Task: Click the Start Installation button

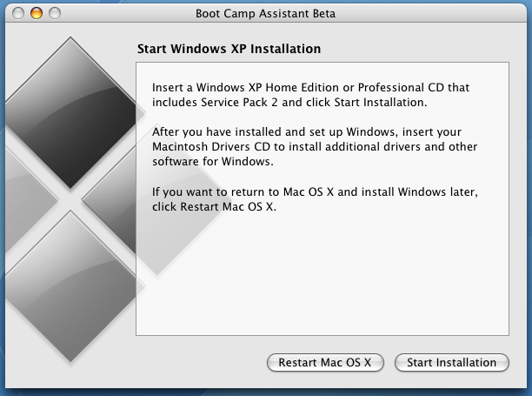Action: pos(451,362)
